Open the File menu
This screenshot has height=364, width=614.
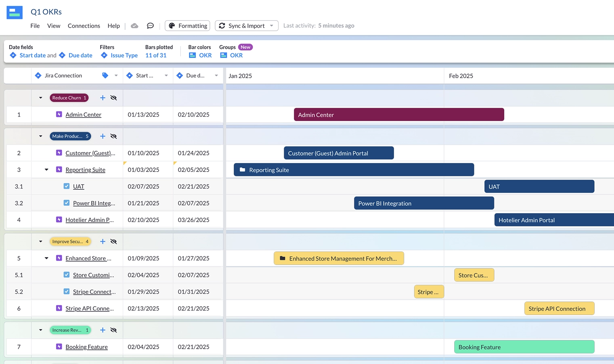[35, 26]
